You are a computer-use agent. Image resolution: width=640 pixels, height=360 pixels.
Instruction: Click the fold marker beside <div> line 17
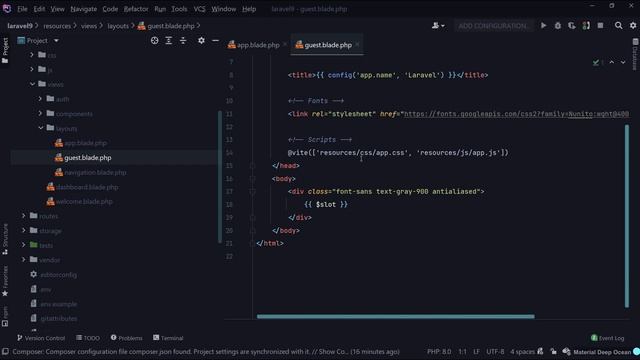252,191
